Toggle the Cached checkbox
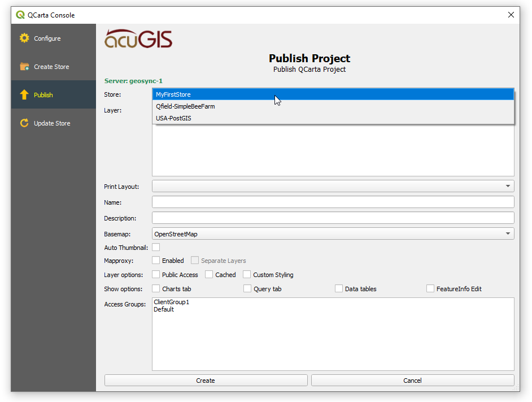532x402 pixels. pos(209,275)
